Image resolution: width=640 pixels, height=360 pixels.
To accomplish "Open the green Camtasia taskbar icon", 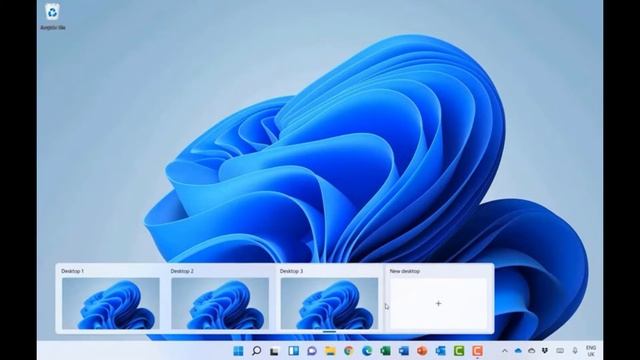I will pos(459,351).
